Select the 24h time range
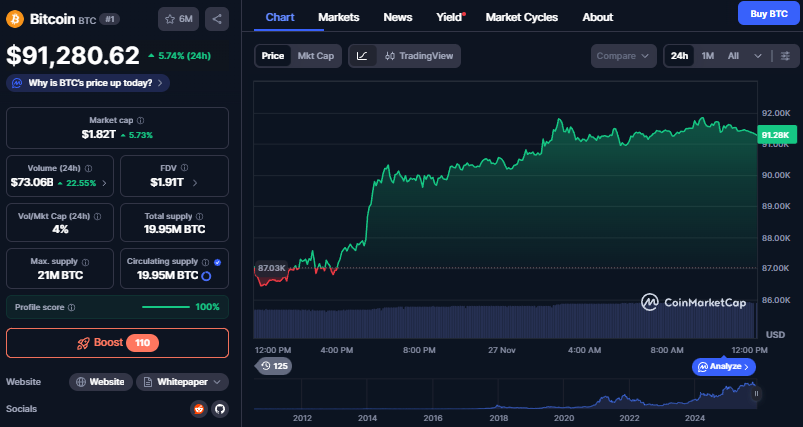This screenshot has height=427, width=803. tap(679, 56)
